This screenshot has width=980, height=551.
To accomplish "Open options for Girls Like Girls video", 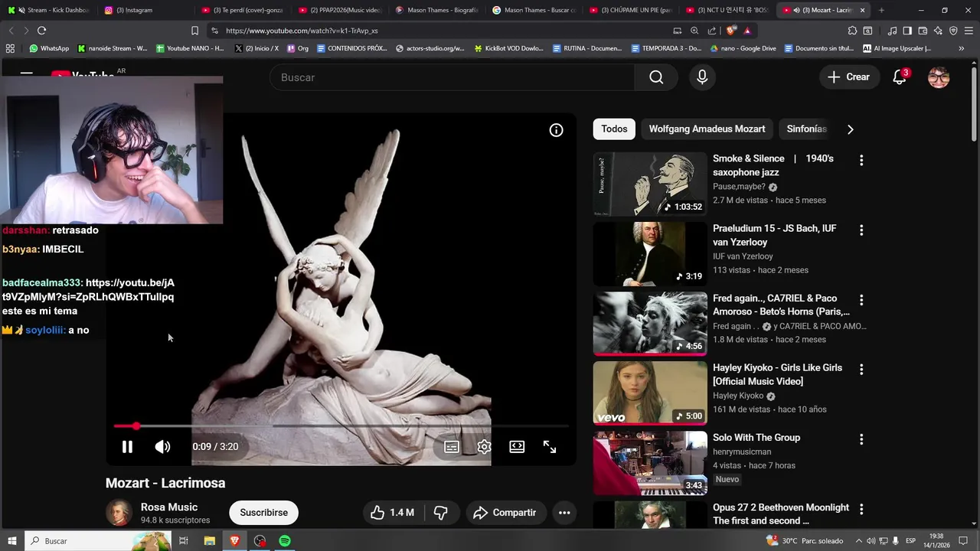I will pos(861,370).
